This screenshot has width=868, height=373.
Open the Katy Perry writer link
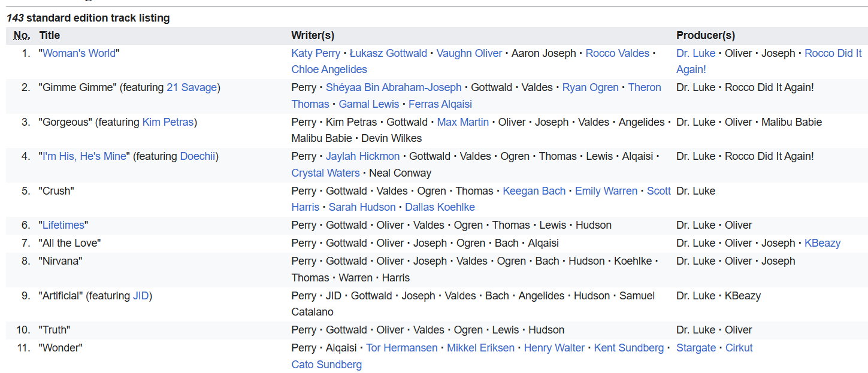tap(316, 53)
